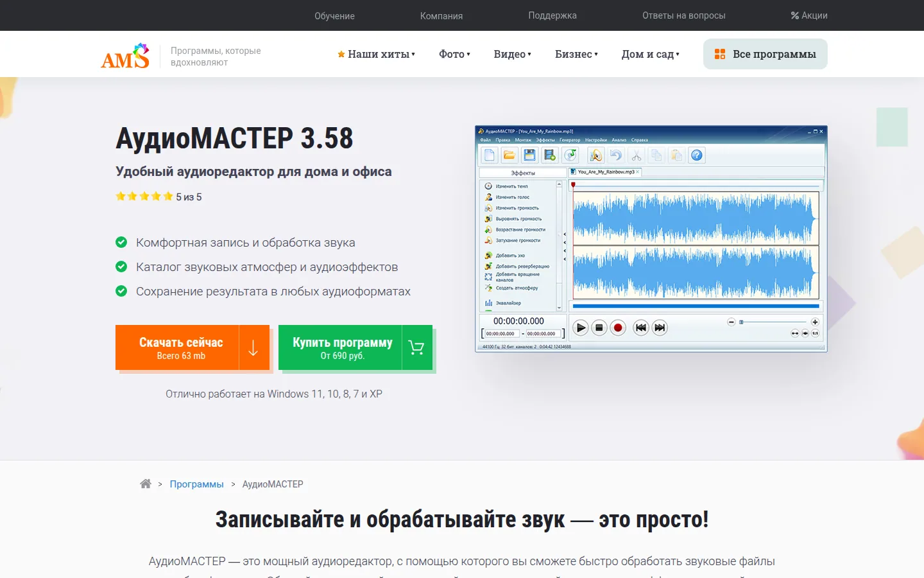This screenshot has height=578, width=924.
Task: Select the You_Are_My_Rainbow.mp3 tab
Action: pyautogui.click(x=604, y=172)
